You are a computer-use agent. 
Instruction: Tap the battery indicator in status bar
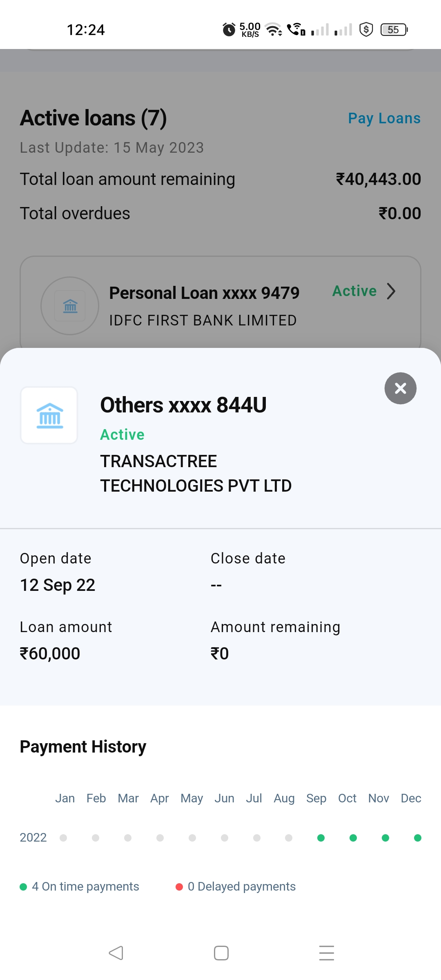coord(394,29)
